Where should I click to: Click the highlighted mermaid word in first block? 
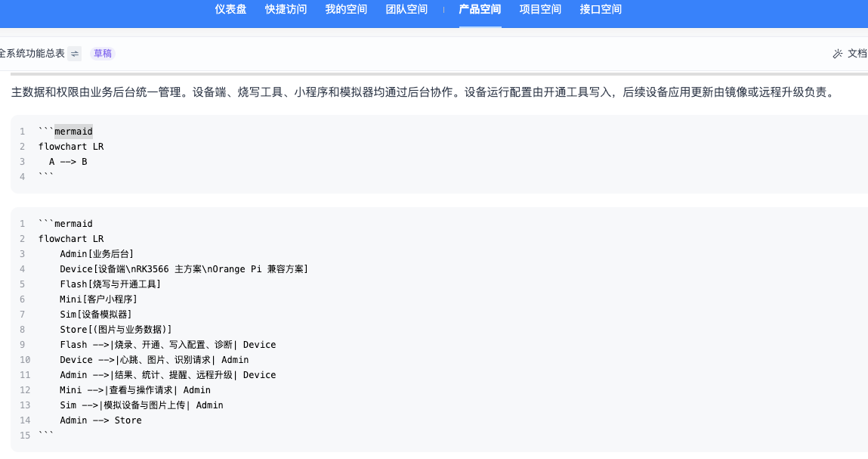[x=73, y=132]
